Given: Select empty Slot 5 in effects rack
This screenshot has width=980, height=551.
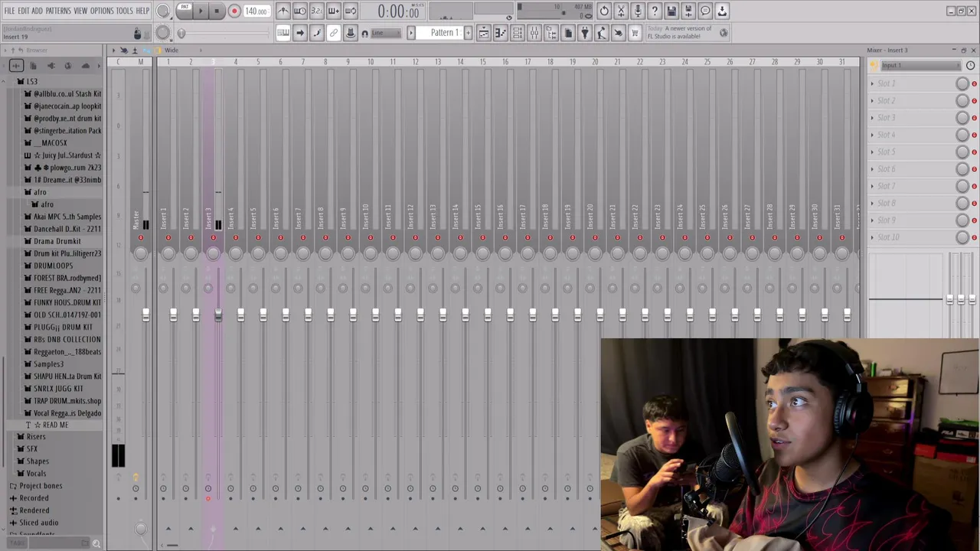Looking at the screenshot, I should (x=915, y=152).
